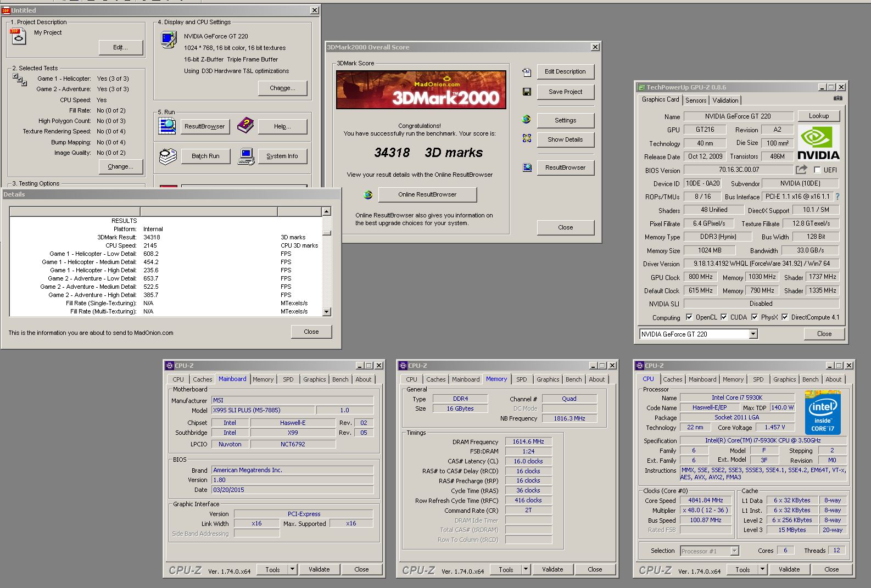Click the Settings button in score window

565,120
